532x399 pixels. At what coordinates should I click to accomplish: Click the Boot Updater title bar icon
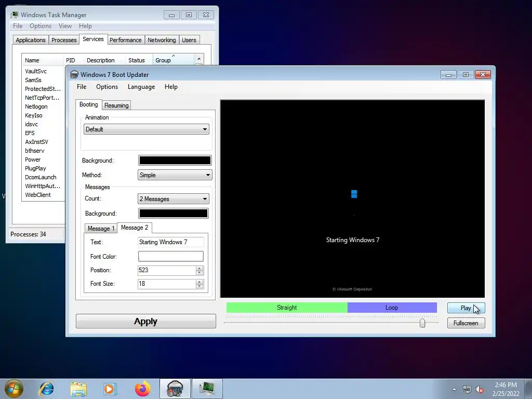click(x=74, y=75)
